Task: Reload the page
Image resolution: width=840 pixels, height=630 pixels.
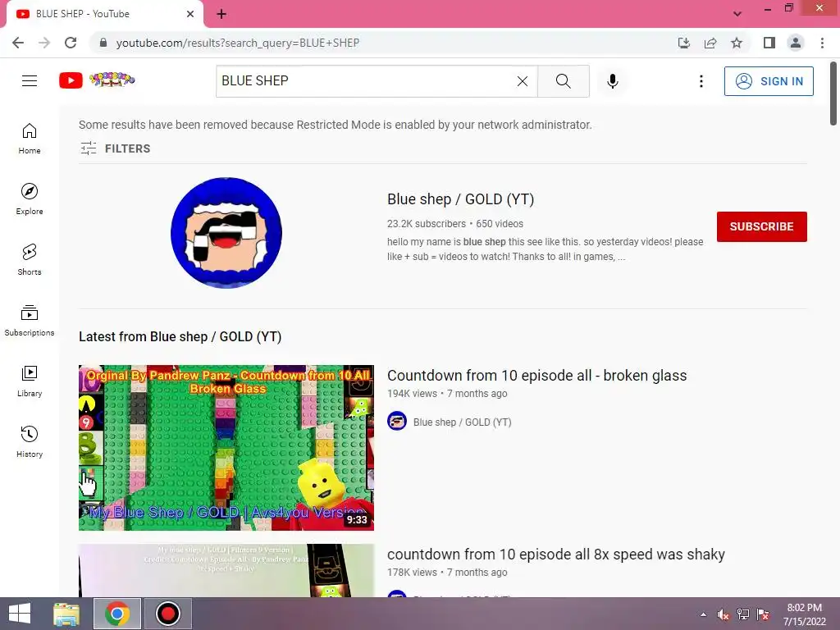Action: [x=71, y=43]
